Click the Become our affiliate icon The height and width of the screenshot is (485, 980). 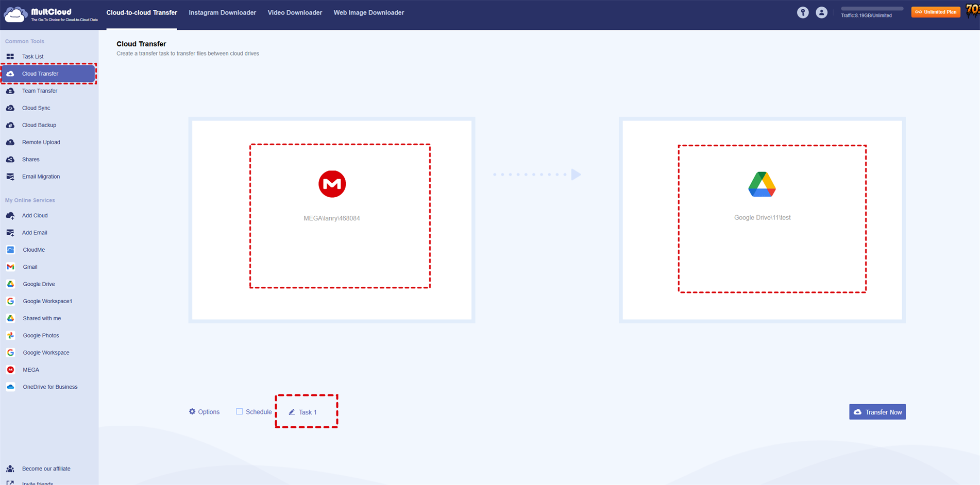click(10, 469)
